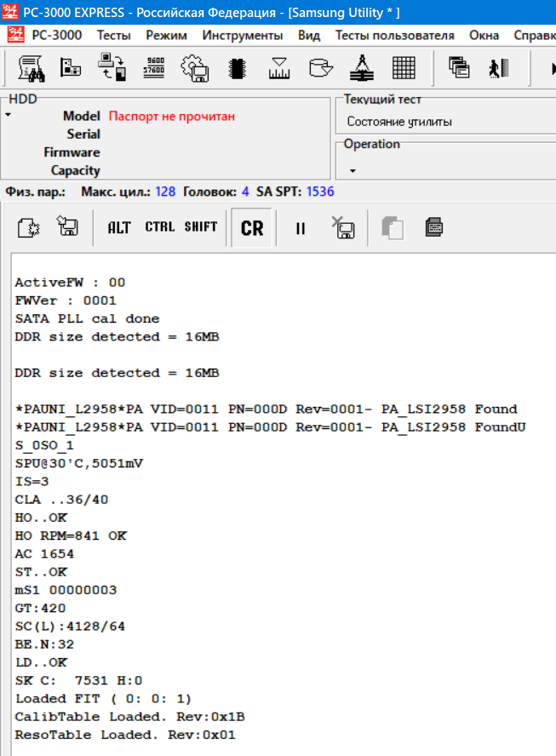Open the Operation dropdown arrow
This screenshot has height=756, width=556.
(353, 171)
